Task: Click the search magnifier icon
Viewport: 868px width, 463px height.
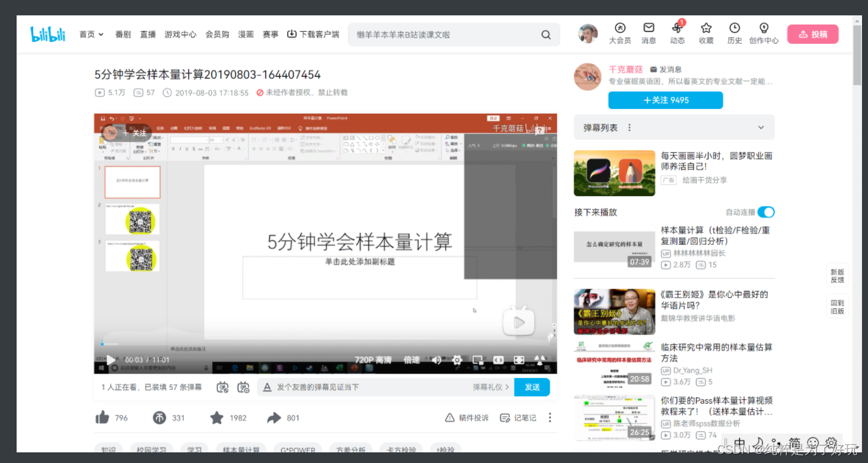Action: 546,35
